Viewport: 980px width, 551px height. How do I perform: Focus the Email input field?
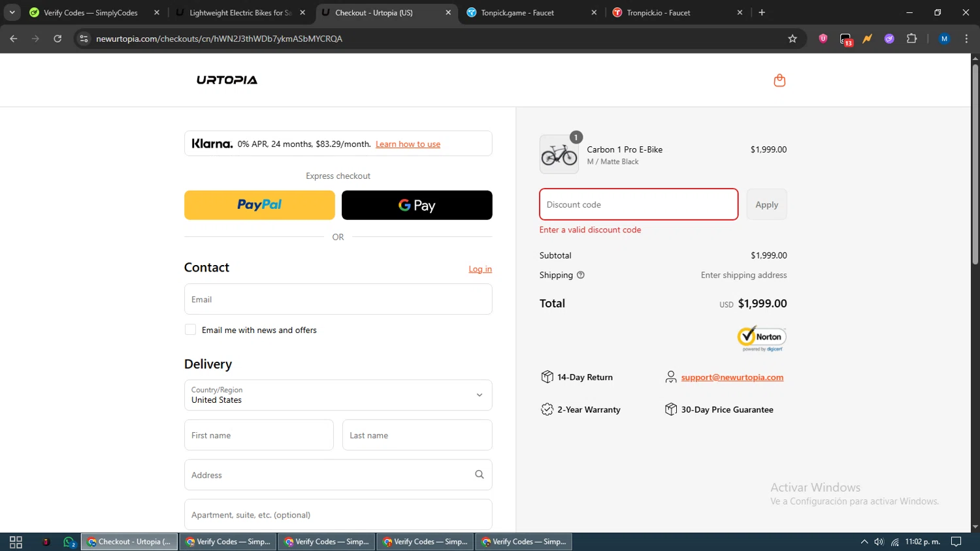[x=338, y=299]
